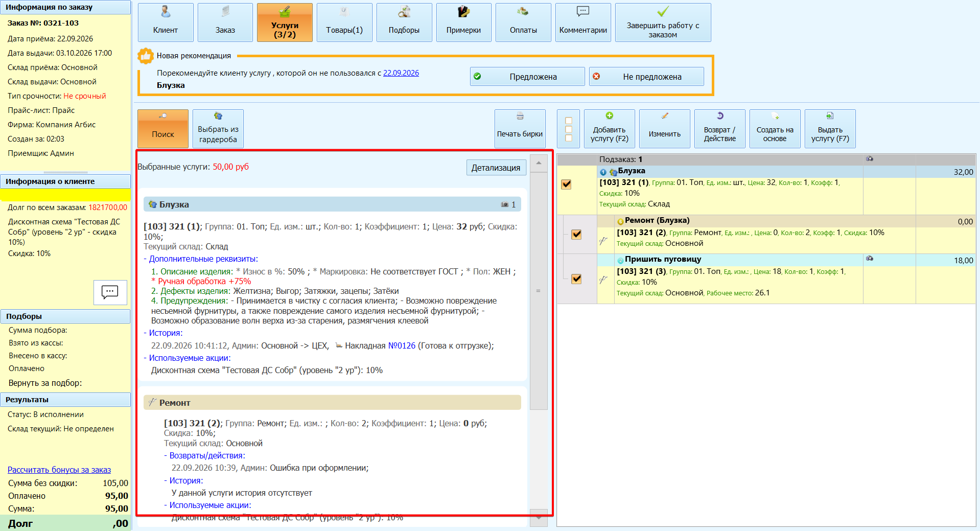Open the Товары(1) tab
This screenshot has width=980, height=531.
coord(344,22)
